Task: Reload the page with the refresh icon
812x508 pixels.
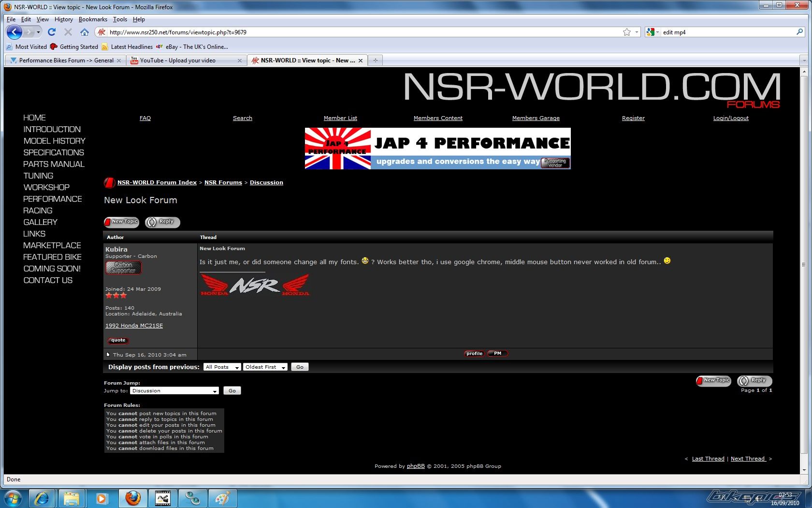Action: click(52, 32)
